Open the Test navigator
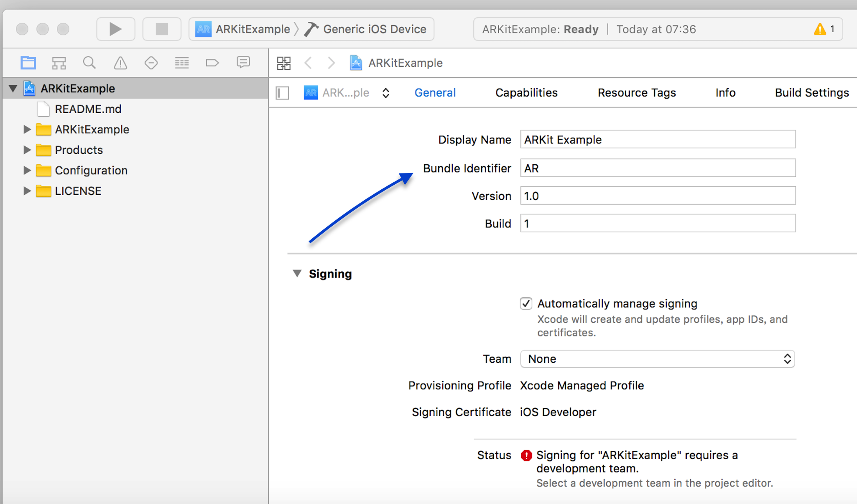The width and height of the screenshot is (857, 504). (151, 63)
